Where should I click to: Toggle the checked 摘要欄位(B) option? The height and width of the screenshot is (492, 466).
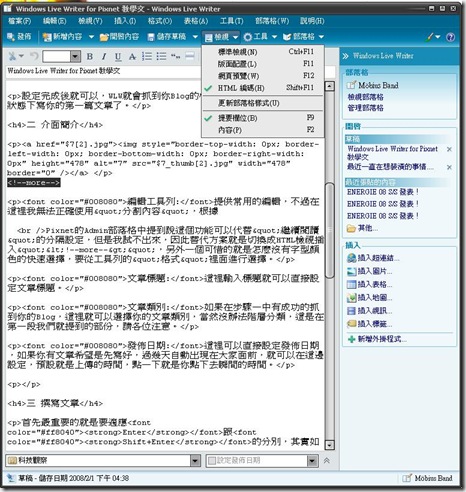[263, 118]
